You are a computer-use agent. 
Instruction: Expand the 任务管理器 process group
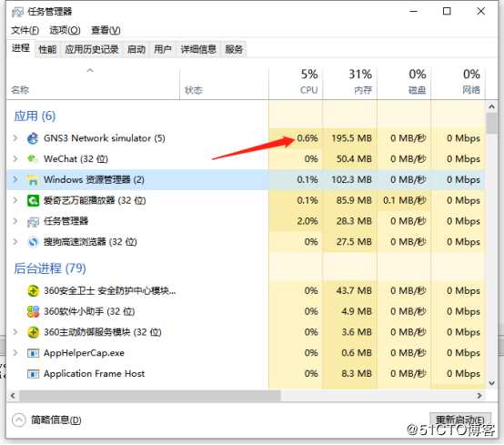(15, 221)
